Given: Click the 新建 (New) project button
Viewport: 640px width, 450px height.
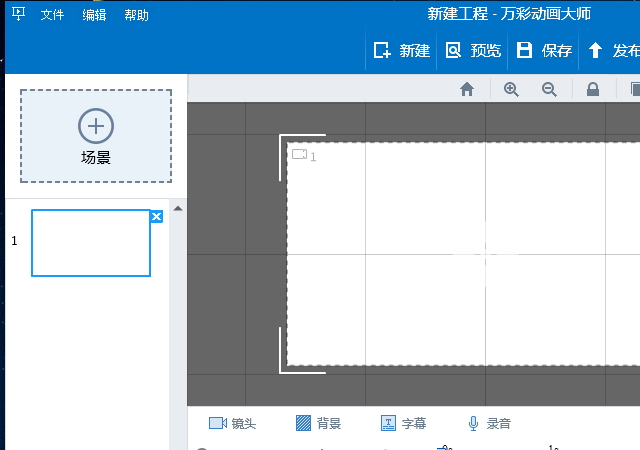Looking at the screenshot, I should pyautogui.click(x=401, y=51).
